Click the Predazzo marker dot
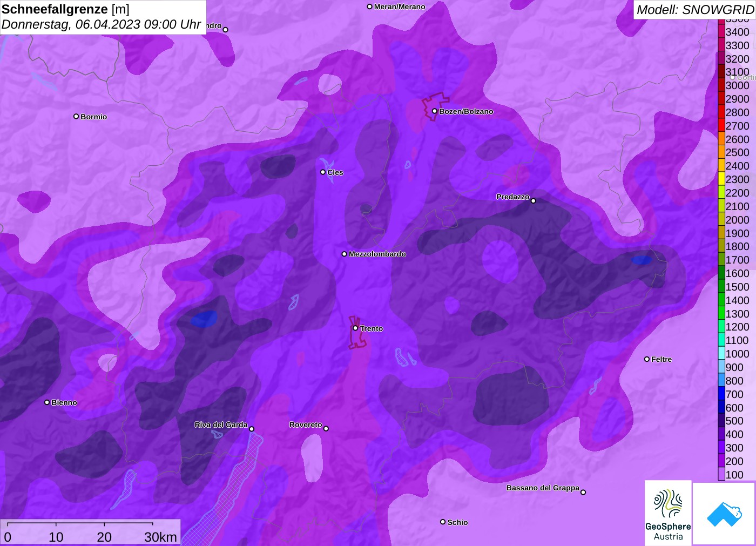Screen dimensions: 756x546 (534, 201)
